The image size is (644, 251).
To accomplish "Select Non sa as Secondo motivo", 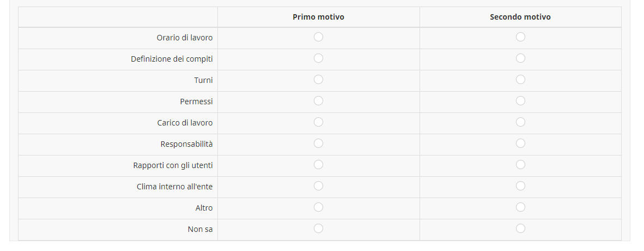I will click(520, 229).
